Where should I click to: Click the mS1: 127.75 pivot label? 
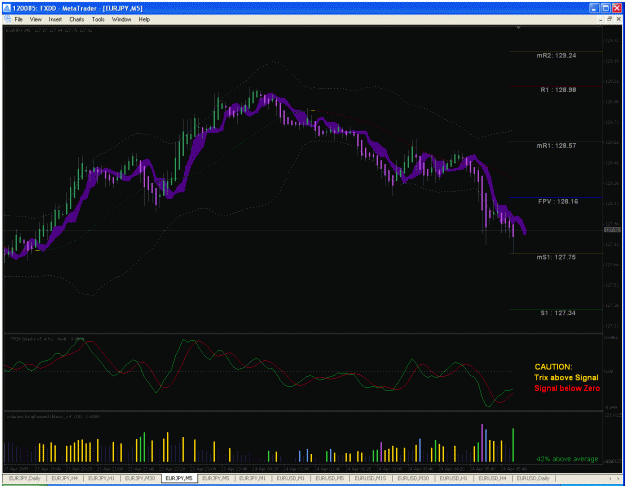tap(556, 257)
